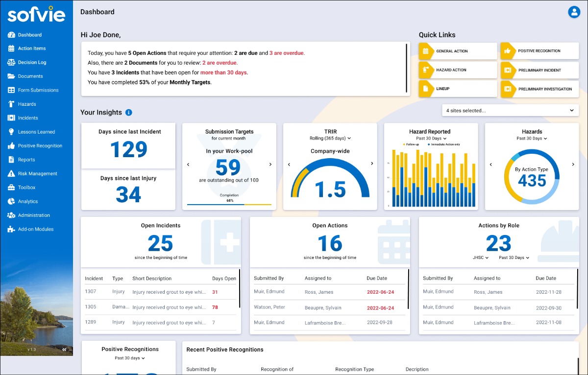The height and width of the screenshot is (375, 588).
Task: Change the JHSC role dropdown
Action: click(481, 258)
